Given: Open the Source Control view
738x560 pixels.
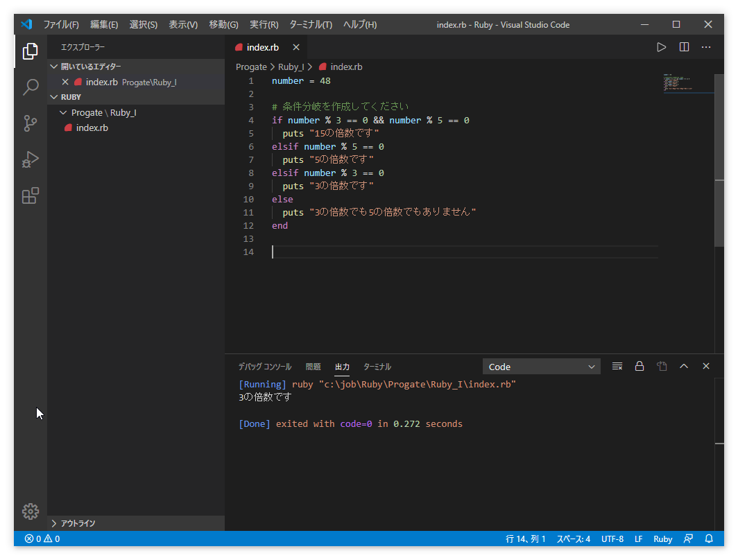Looking at the screenshot, I should coord(31,123).
